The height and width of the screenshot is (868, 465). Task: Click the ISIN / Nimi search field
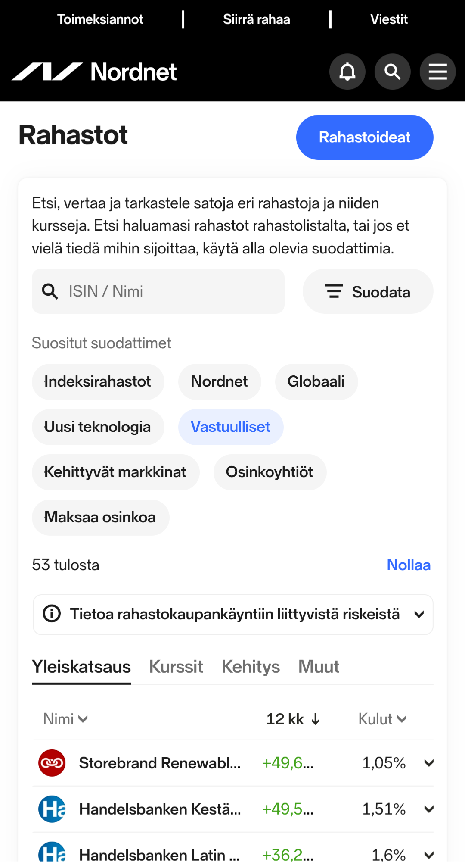click(x=158, y=291)
